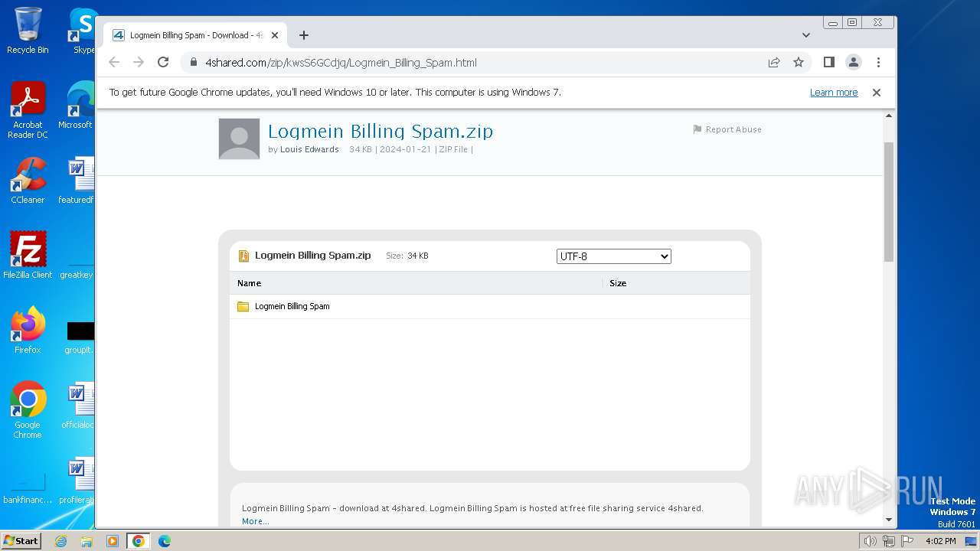Click the zip archive icon beside filename
This screenshot has height=551, width=980.
243,256
